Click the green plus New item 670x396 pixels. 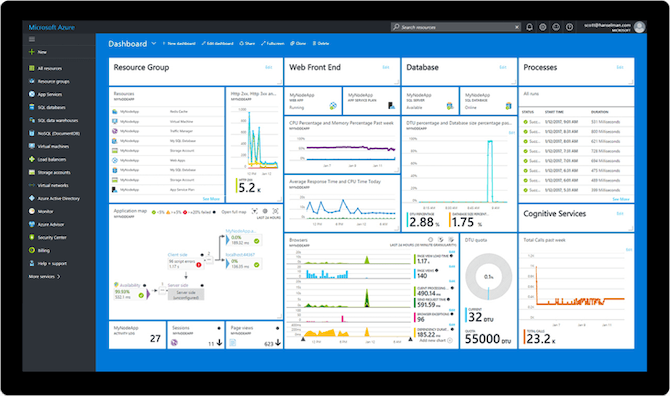tap(38, 52)
